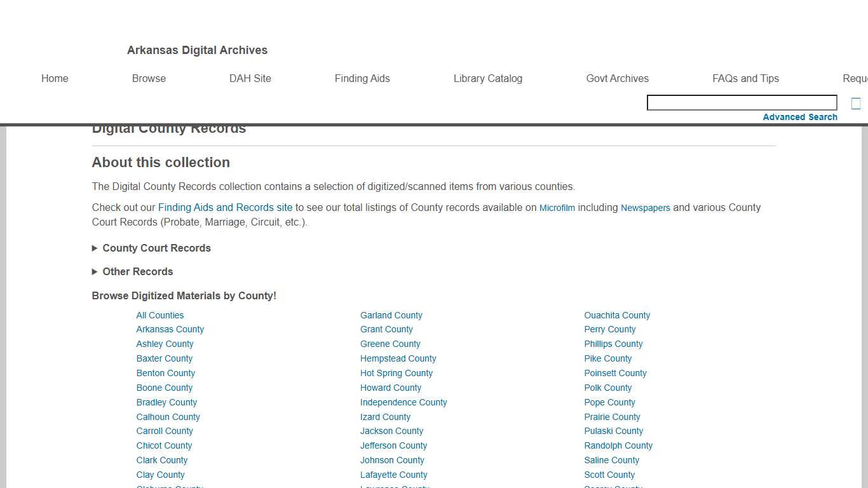Select the Finding Aids menu item
Image resolution: width=868 pixels, height=488 pixels.
[362, 78]
